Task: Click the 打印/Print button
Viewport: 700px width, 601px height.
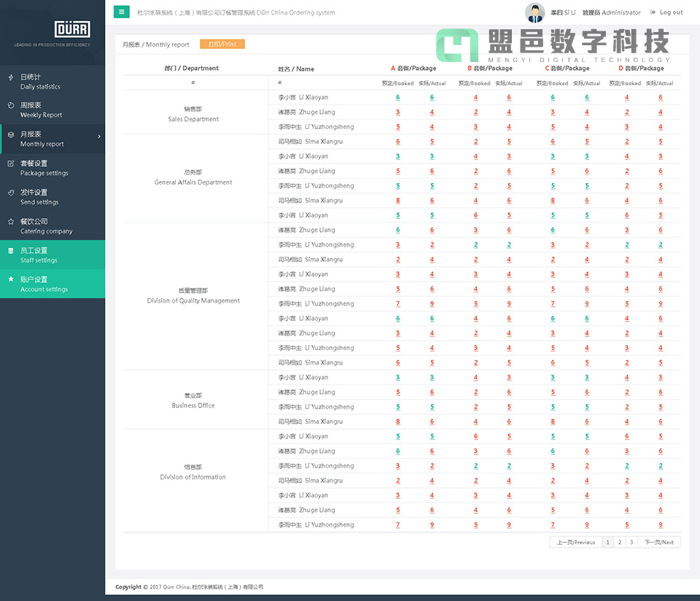Action: point(221,44)
